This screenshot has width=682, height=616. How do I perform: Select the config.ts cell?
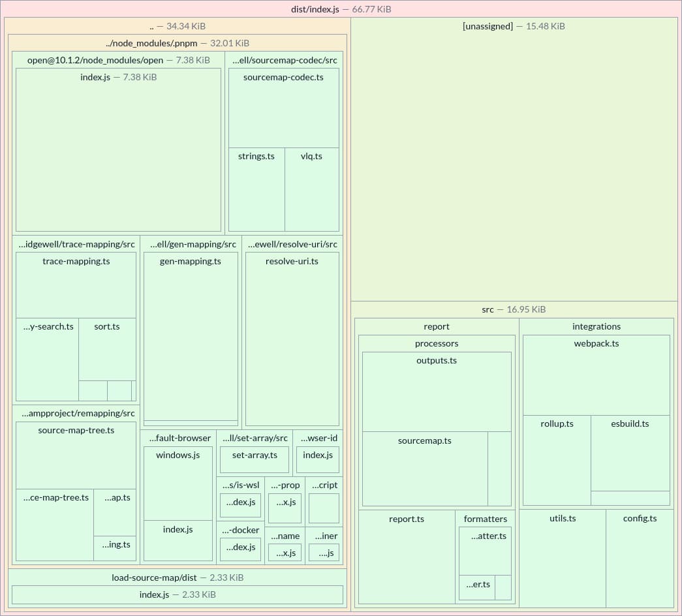tap(640, 558)
